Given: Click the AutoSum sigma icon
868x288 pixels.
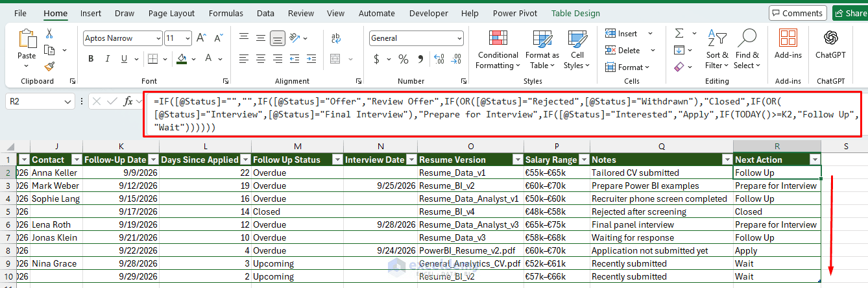Looking at the screenshot, I should point(679,33).
